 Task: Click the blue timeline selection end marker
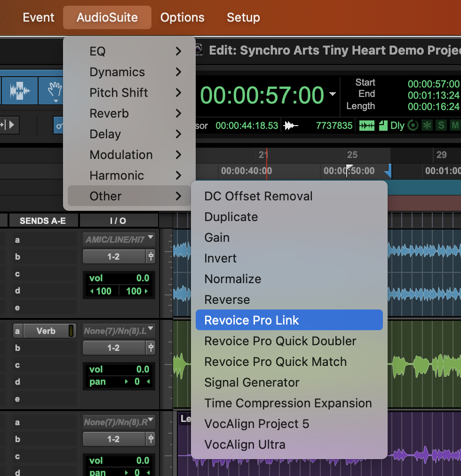click(388, 174)
